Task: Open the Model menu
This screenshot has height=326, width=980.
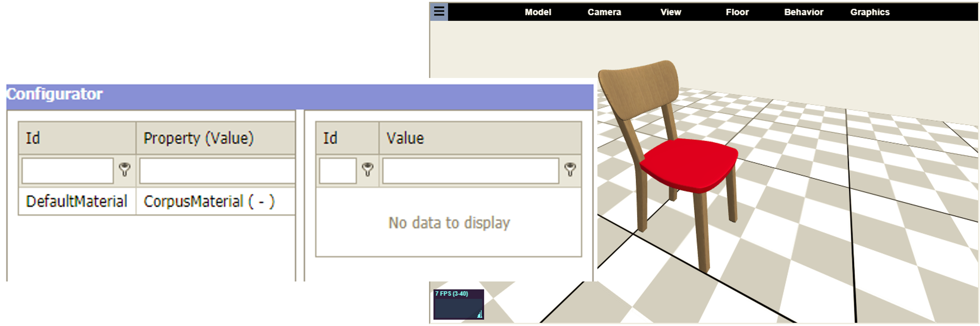Action: [537, 12]
